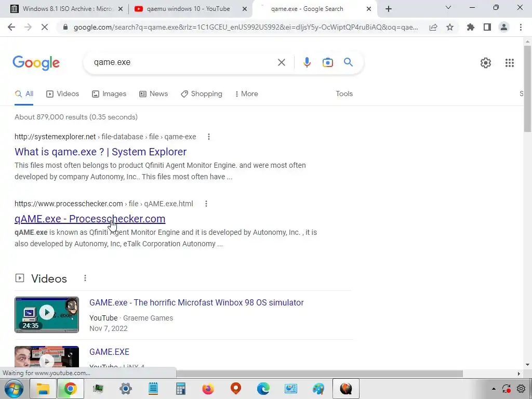Viewport: 532px width, 399px height.
Task: Click the vertical scrollbar thumb
Action: click(527, 89)
